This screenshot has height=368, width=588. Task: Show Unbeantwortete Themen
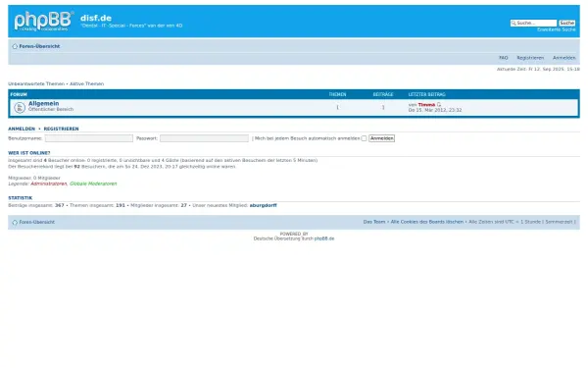click(x=36, y=84)
